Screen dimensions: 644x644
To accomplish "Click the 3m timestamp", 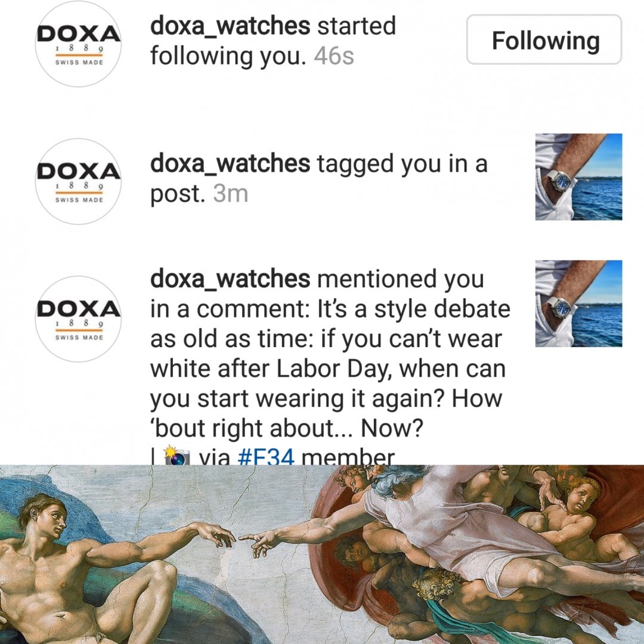I will tap(230, 194).
